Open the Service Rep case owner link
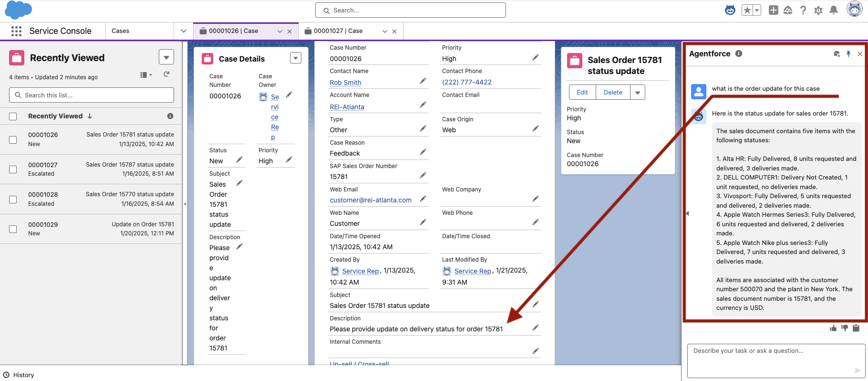Image resolution: width=868 pixels, height=381 pixels. (275, 117)
